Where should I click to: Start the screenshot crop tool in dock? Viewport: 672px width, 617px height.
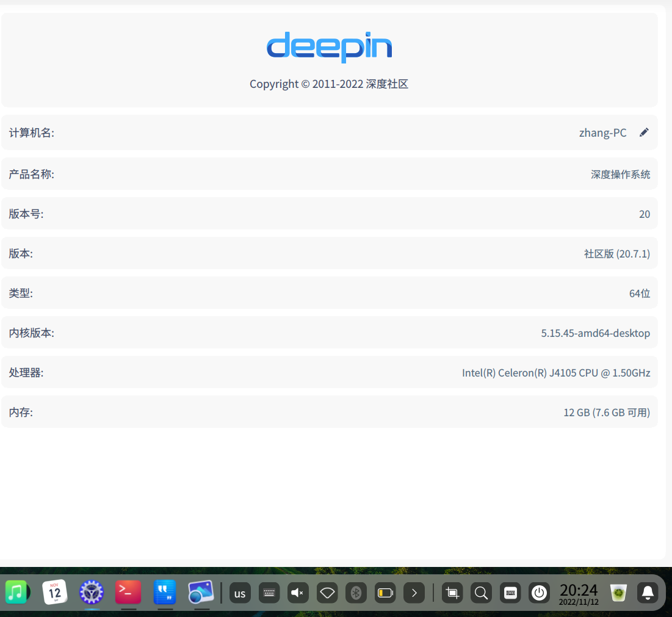point(452,593)
